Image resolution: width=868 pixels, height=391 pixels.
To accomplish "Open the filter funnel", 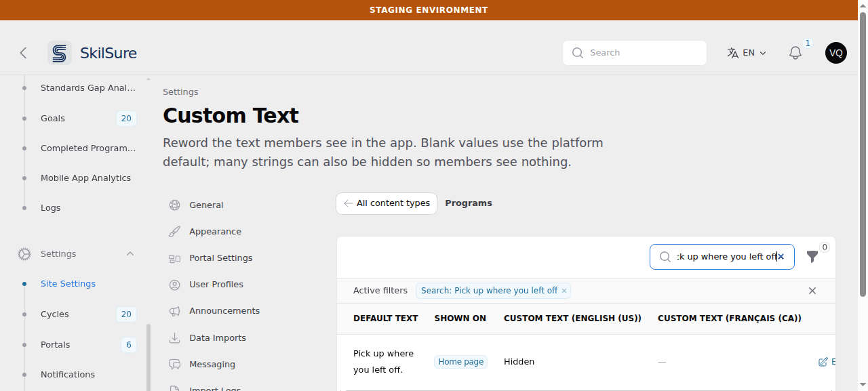I will 812,257.
